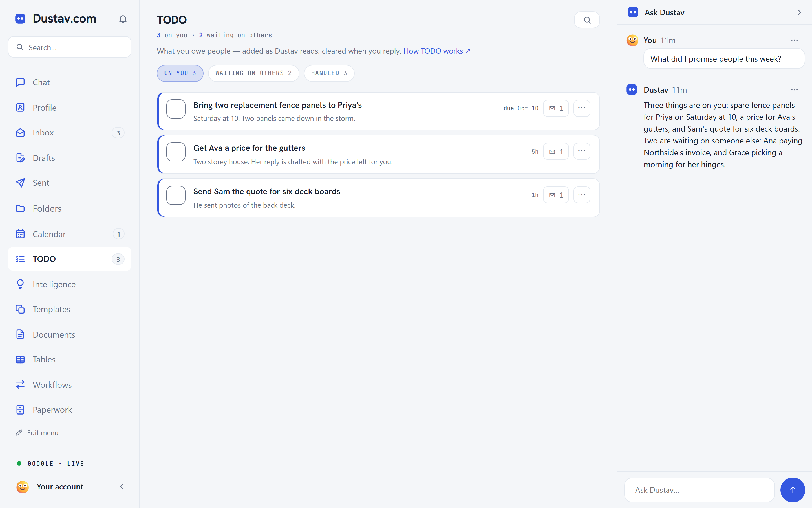Collapse sidebar using Your account chevron
Viewport: 812px width, 508px height.
tap(122, 487)
